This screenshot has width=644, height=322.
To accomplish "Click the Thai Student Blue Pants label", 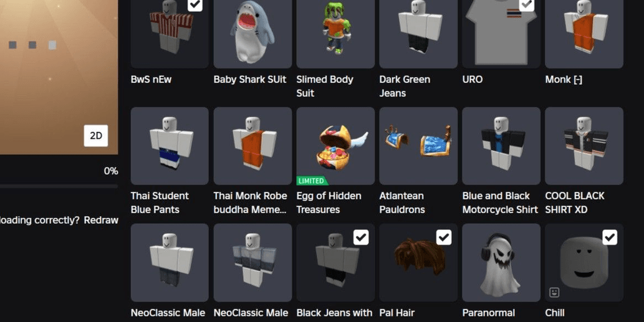I will pos(160,202).
